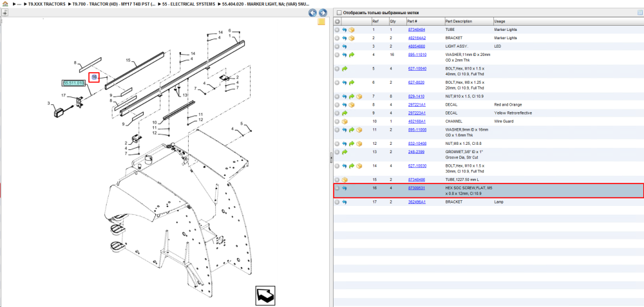Open part number 402168A1

click(x=417, y=122)
